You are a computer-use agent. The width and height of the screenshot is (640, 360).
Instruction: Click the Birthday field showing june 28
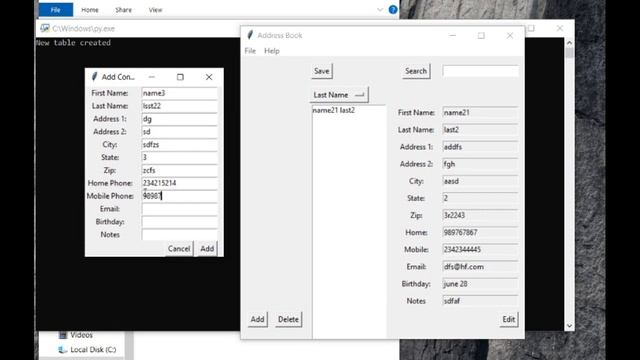coord(480,284)
